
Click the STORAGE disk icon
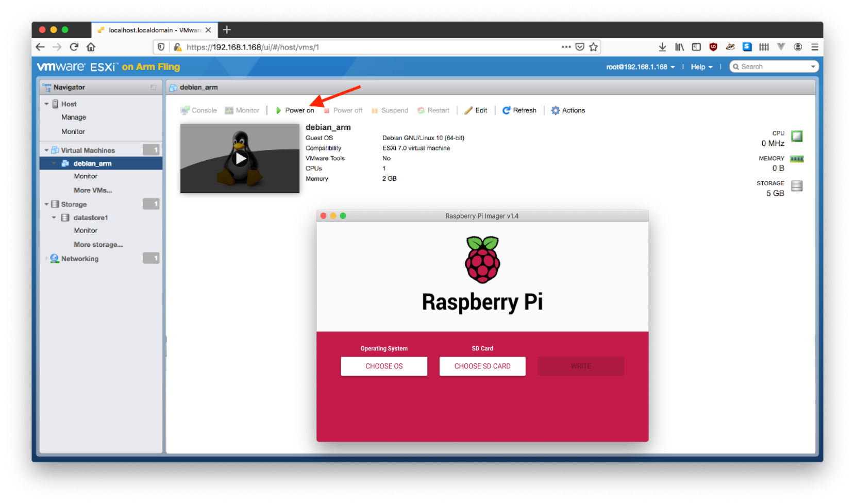coord(797,186)
